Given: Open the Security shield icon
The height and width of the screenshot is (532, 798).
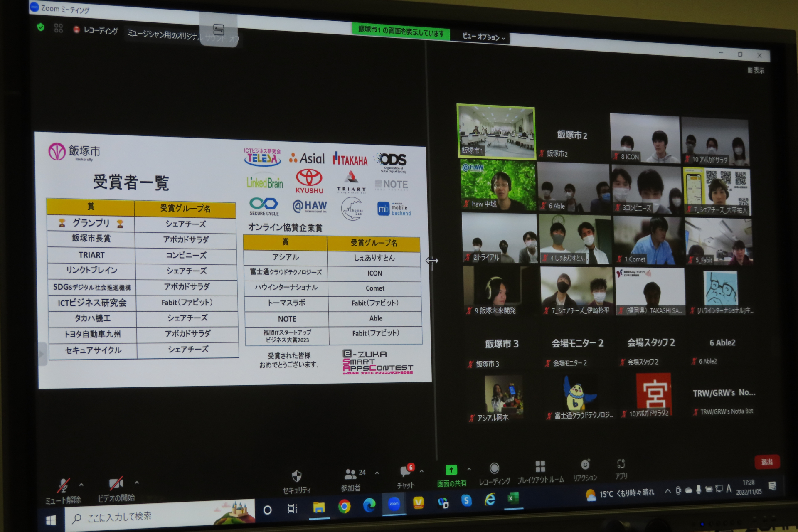Looking at the screenshot, I should (x=297, y=476).
